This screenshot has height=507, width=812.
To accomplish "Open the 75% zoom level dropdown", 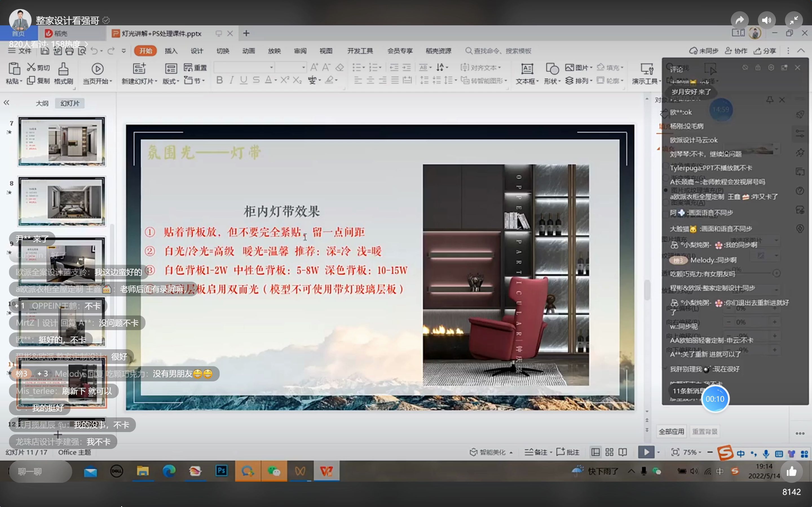I will point(692,452).
